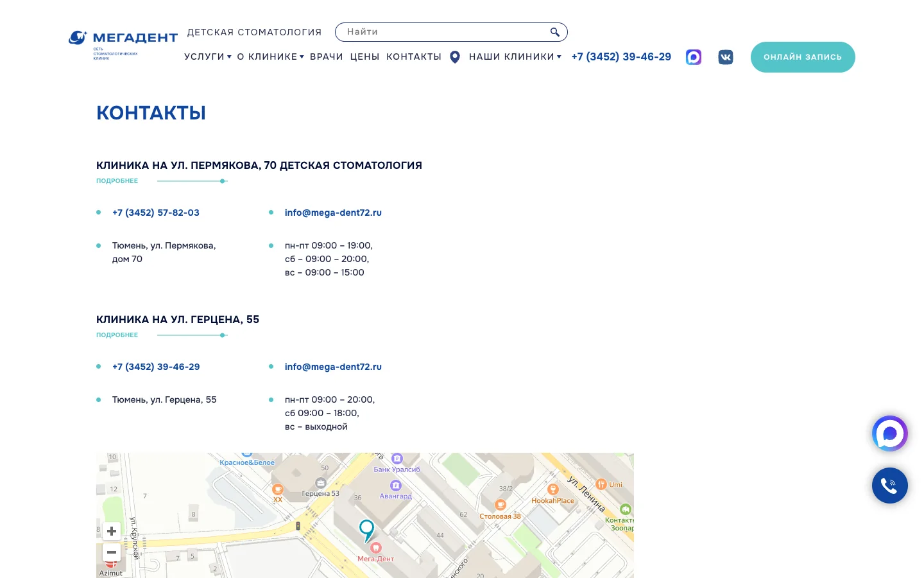Open the purple messenger icon in header
924x578 pixels.
(x=694, y=57)
